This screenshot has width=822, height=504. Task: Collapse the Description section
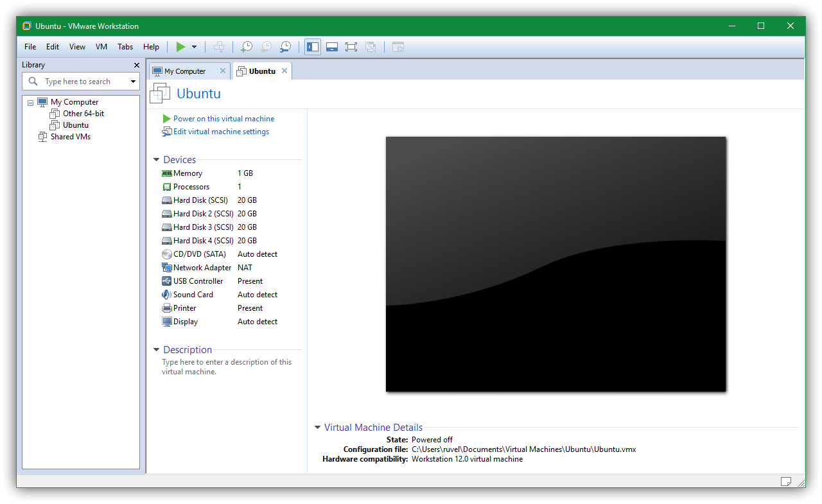tap(156, 350)
